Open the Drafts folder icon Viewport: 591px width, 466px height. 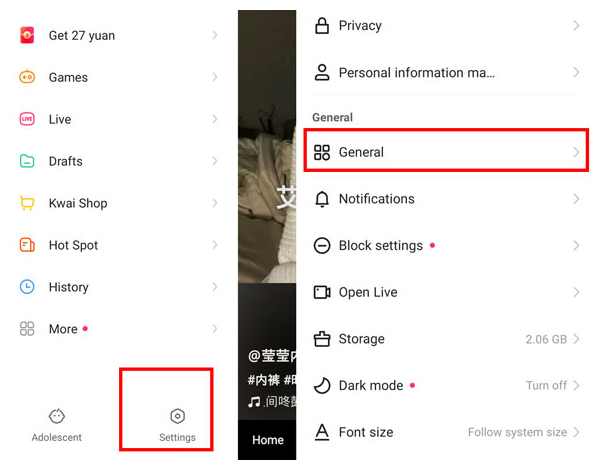point(27,161)
